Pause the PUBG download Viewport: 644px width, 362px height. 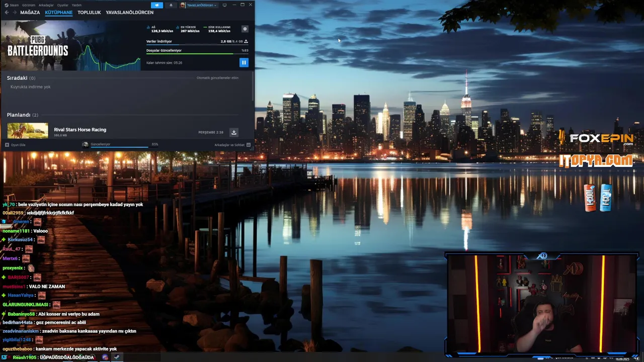click(244, 62)
